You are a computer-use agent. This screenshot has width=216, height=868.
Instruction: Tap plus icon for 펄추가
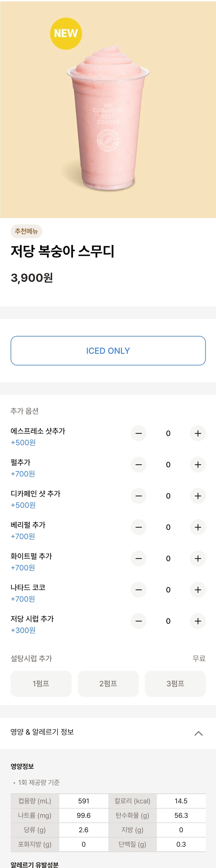198,465
